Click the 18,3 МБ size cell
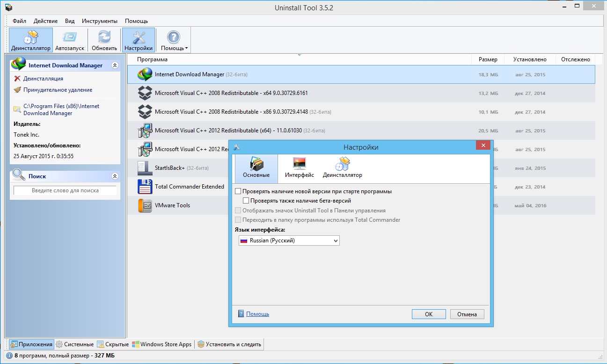 click(488, 75)
